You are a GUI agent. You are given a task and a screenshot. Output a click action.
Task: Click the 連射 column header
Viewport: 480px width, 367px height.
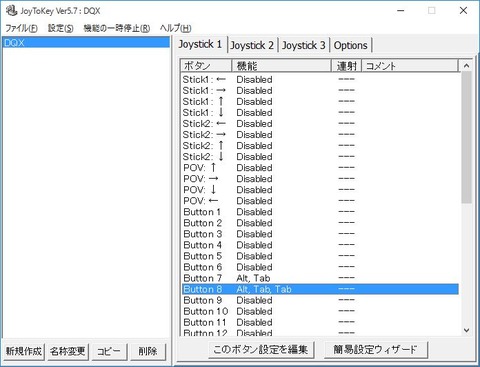347,66
